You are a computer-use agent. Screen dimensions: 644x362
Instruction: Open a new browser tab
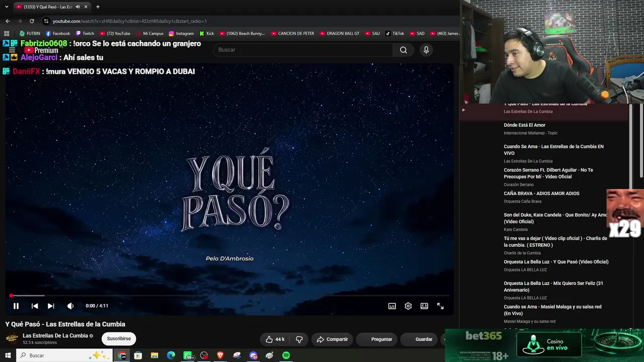pos(98,7)
